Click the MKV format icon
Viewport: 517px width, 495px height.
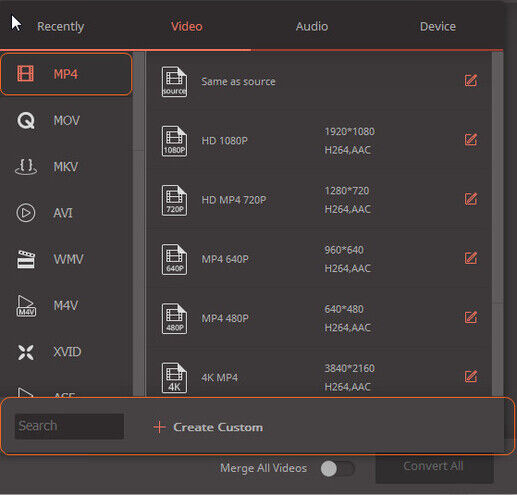26,167
